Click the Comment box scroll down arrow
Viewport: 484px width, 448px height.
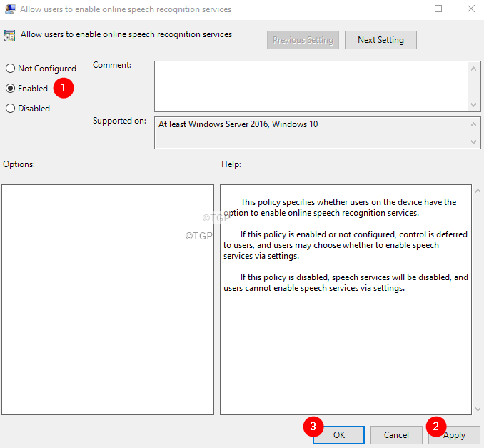tap(474, 105)
